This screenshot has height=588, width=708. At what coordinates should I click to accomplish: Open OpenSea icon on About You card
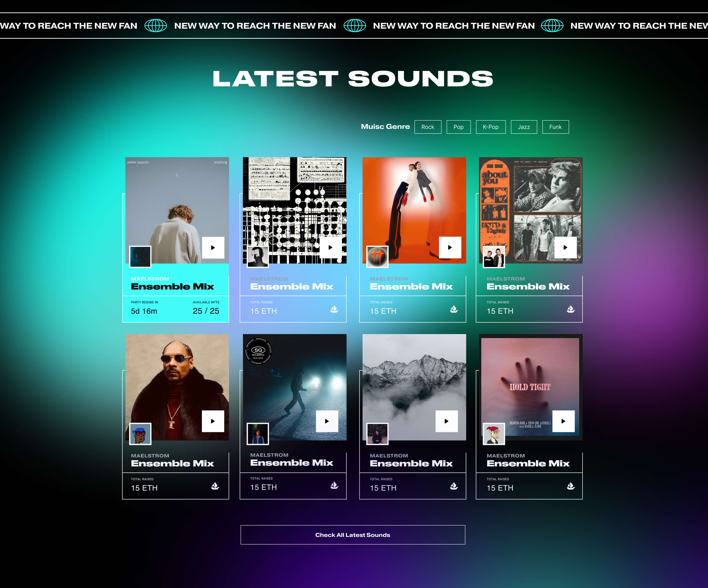point(570,309)
